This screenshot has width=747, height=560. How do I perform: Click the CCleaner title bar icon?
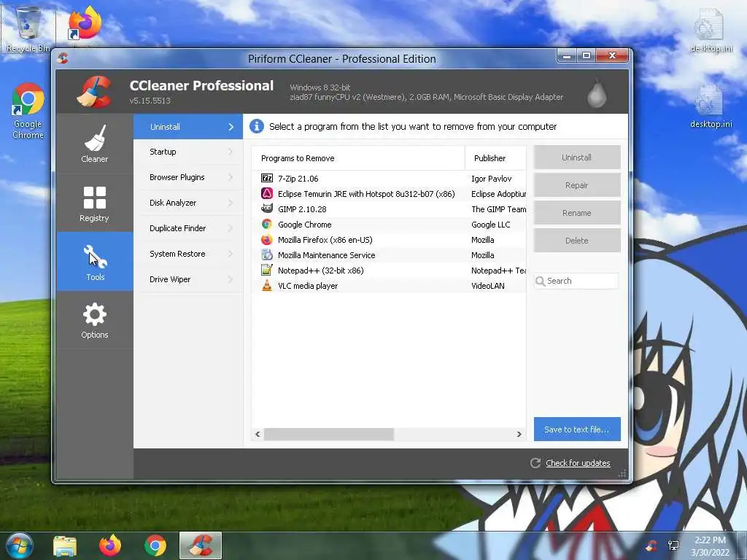click(63, 58)
